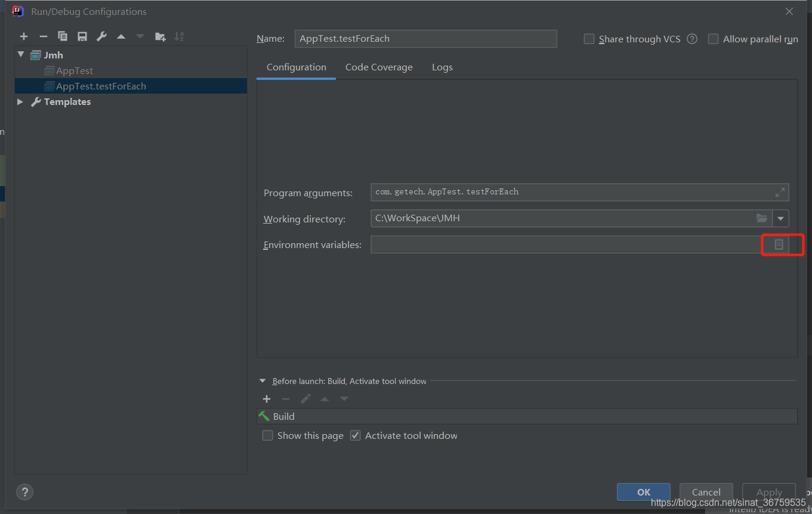Move Before launch task down
This screenshot has width=812, height=514.
[344, 399]
